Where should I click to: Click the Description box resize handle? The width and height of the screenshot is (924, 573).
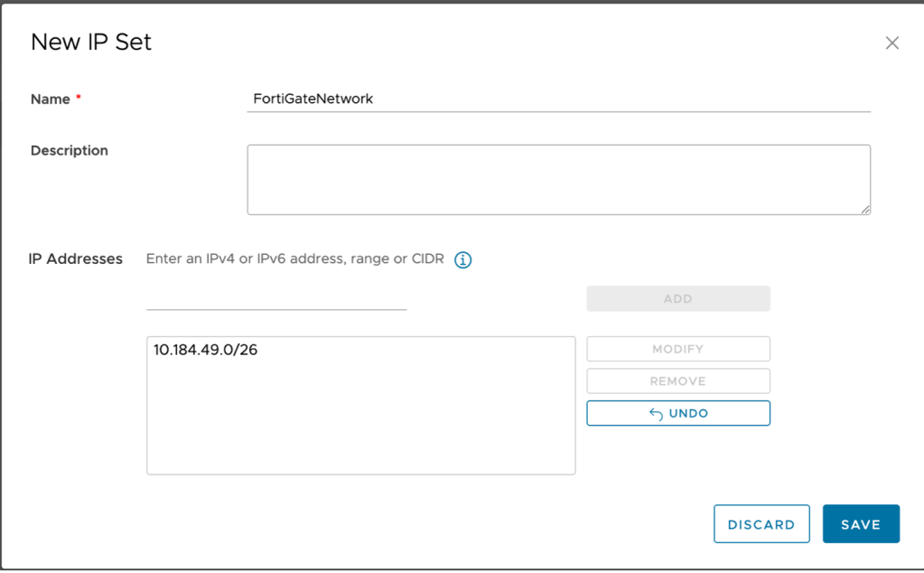click(x=865, y=210)
